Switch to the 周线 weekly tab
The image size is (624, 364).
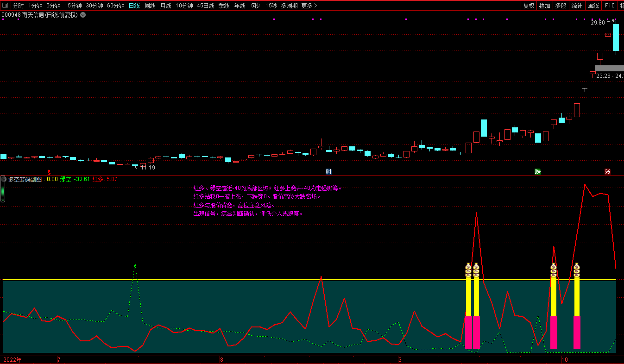coord(150,6)
